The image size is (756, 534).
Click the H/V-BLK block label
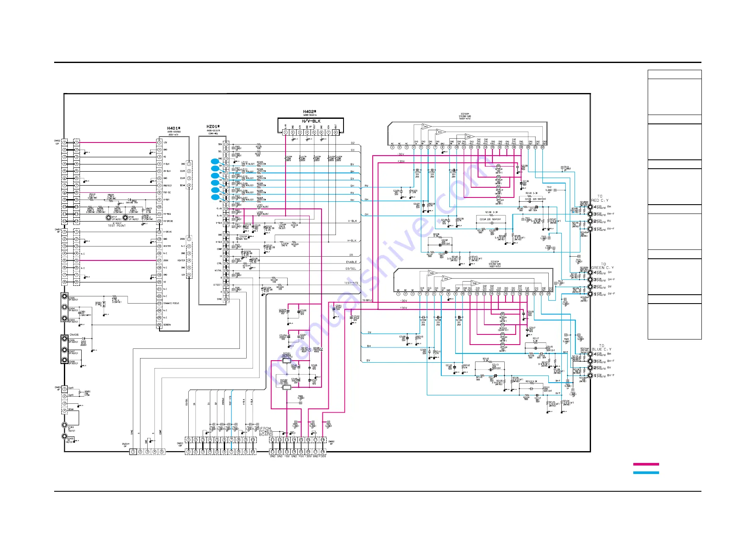point(311,121)
